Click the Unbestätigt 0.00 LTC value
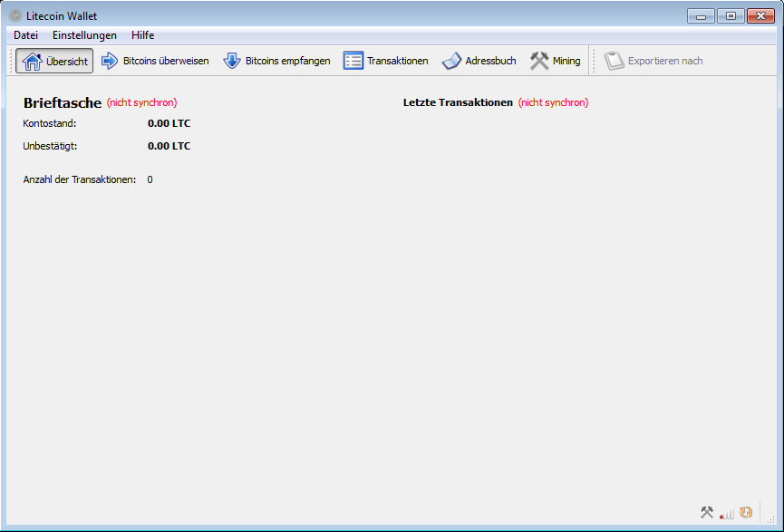This screenshot has width=784, height=532. tap(169, 146)
